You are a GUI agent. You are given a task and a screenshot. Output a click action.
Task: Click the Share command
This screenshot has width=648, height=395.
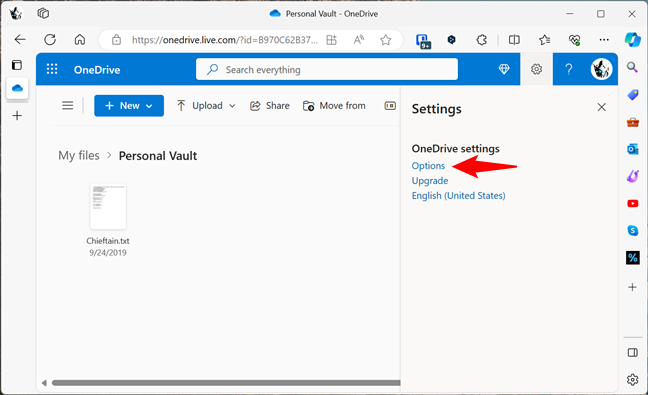(270, 106)
